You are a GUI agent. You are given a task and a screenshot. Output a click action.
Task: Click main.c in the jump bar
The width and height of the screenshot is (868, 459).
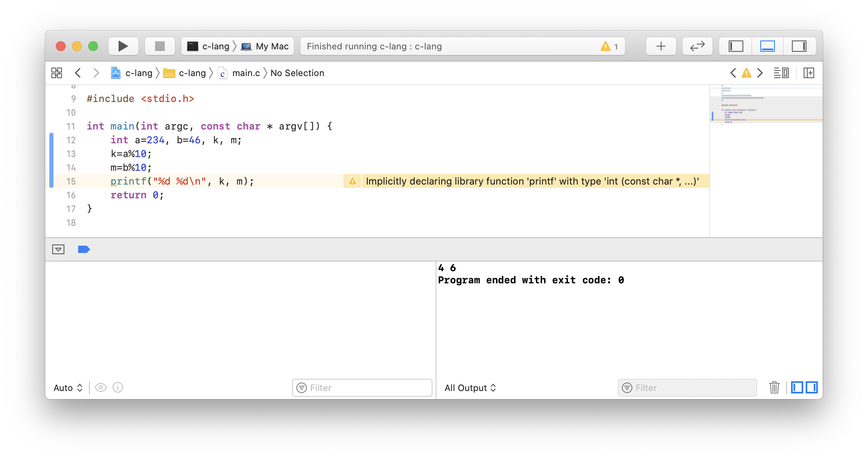click(246, 73)
